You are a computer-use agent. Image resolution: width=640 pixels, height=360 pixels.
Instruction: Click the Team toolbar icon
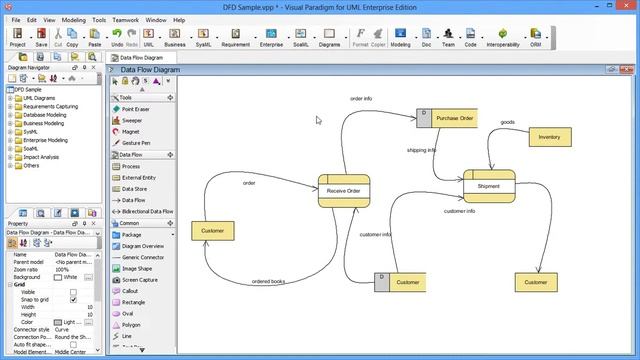(448, 37)
